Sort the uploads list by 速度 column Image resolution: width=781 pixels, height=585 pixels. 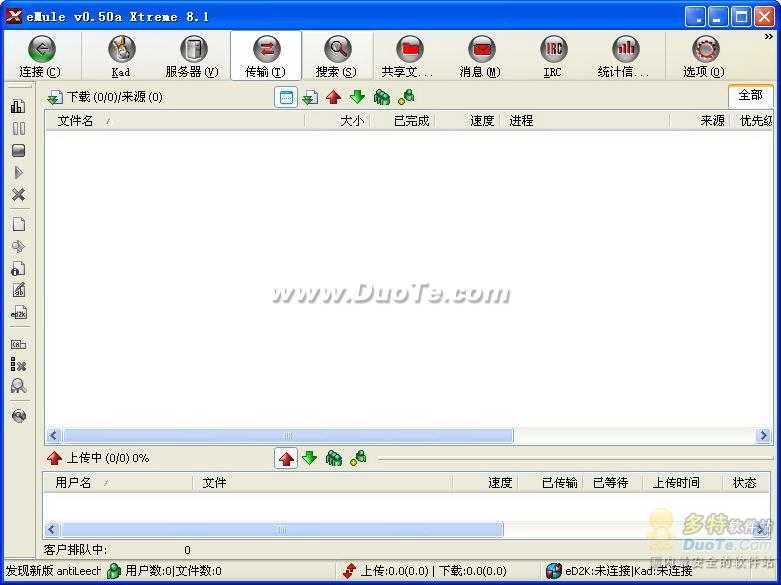[485, 483]
